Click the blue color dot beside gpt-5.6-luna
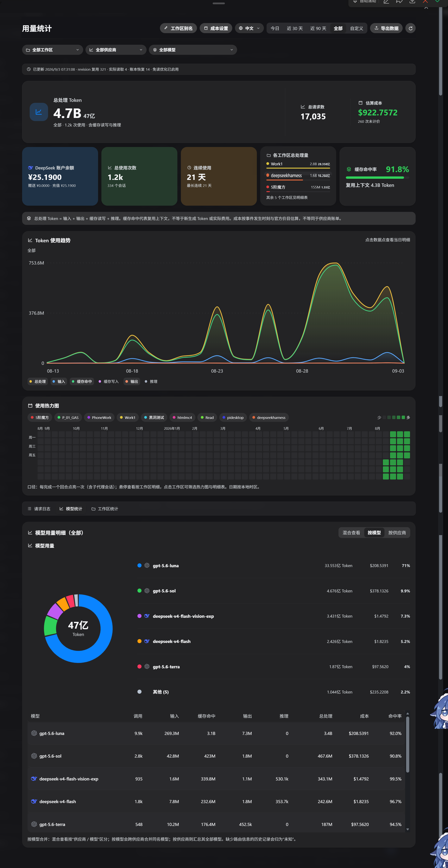The width and height of the screenshot is (448, 868). (x=139, y=565)
